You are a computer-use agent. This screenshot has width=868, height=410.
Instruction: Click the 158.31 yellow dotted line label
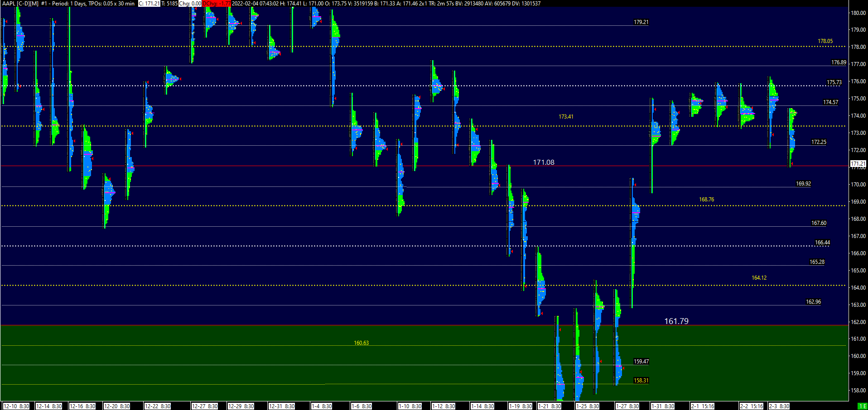[x=641, y=381]
